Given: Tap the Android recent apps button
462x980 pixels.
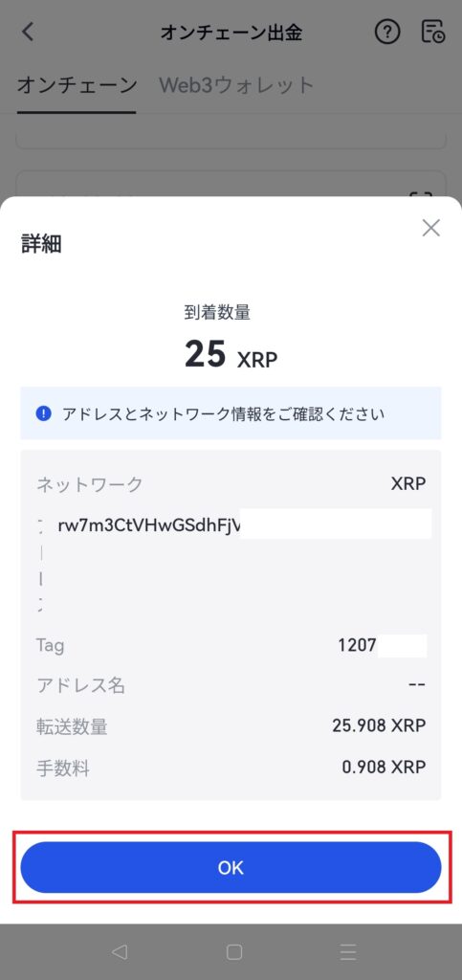Looking at the screenshot, I should [348, 951].
